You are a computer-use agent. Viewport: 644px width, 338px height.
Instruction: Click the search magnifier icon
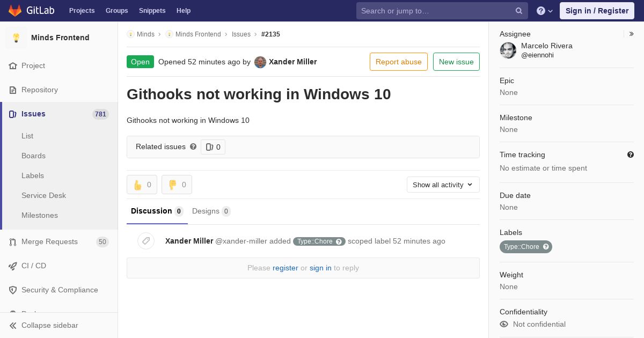(519, 11)
